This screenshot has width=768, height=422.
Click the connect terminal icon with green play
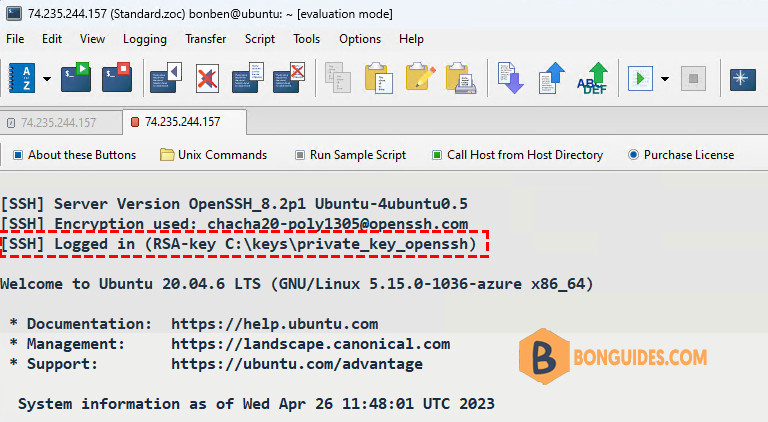(76, 77)
